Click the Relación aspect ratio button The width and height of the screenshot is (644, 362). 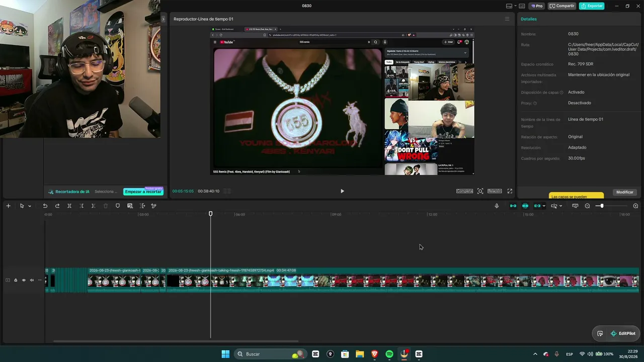point(495,191)
